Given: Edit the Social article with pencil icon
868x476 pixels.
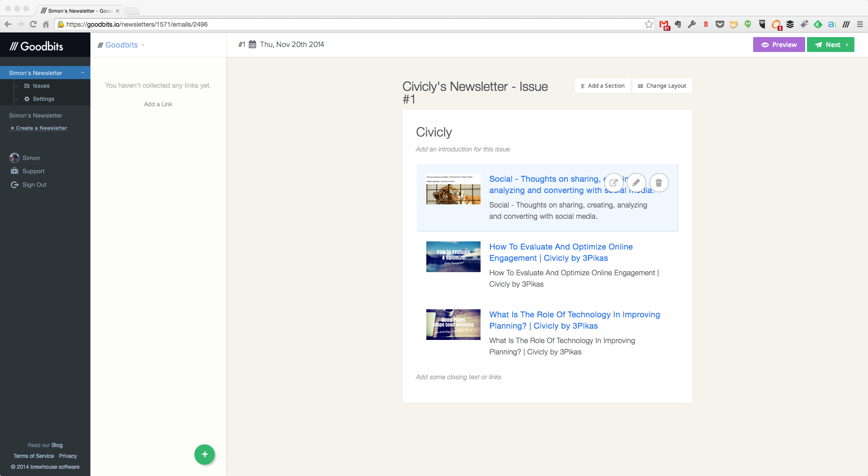Looking at the screenshot, I should (x=636, y=183).
